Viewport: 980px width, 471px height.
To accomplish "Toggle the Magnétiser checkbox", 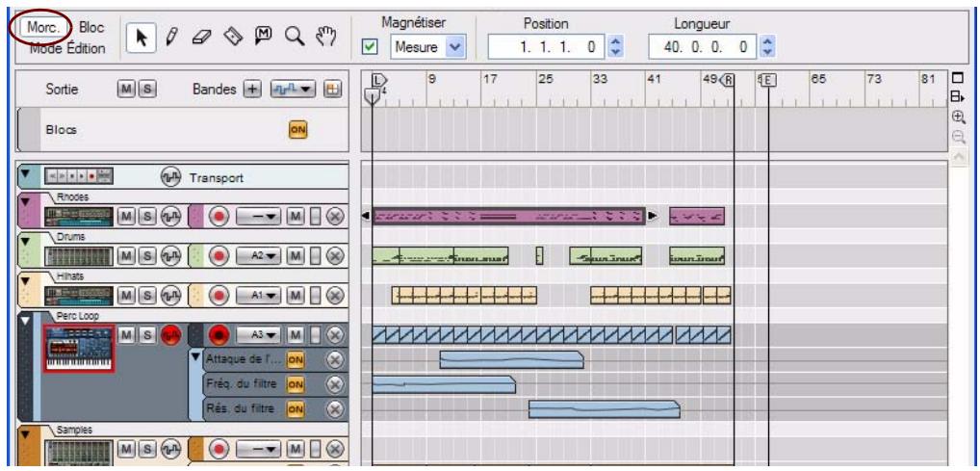I will coord(370,47).
